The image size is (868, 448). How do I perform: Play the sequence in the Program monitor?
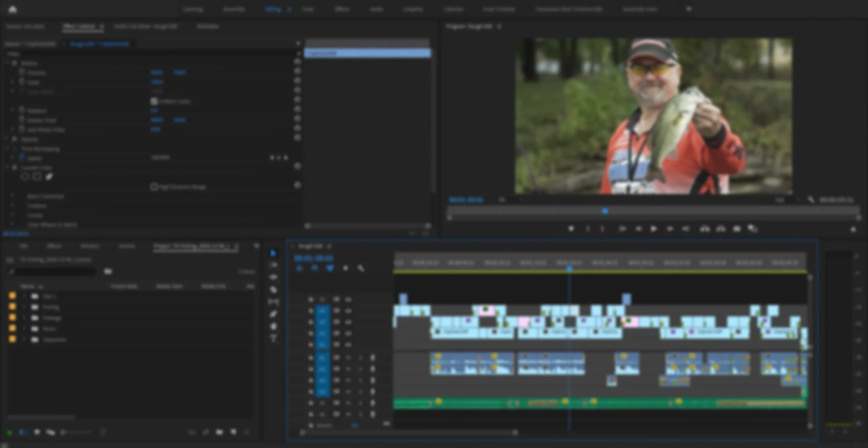[x=653, y=229]
